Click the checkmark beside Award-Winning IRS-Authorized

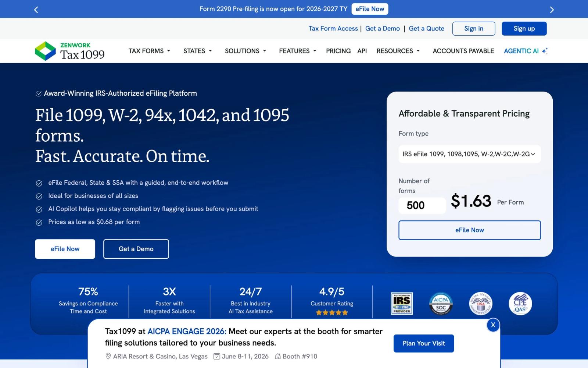click(x=39, y=93)
